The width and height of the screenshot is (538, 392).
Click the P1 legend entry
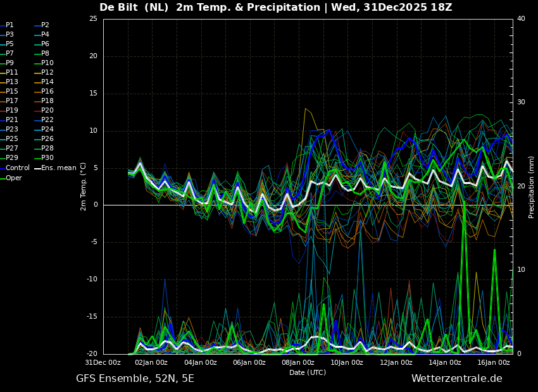click(7, 25)
